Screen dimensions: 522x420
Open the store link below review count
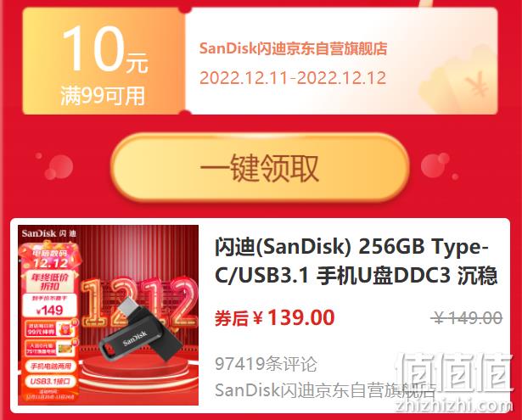pos(325,390)
